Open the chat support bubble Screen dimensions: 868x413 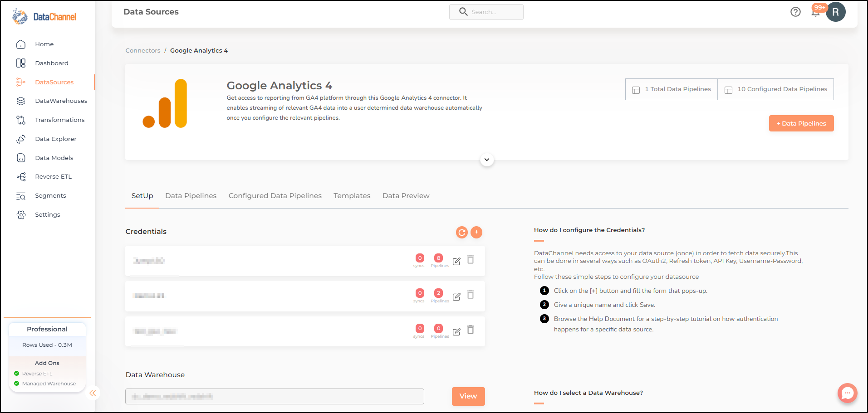tap(847, 393)
